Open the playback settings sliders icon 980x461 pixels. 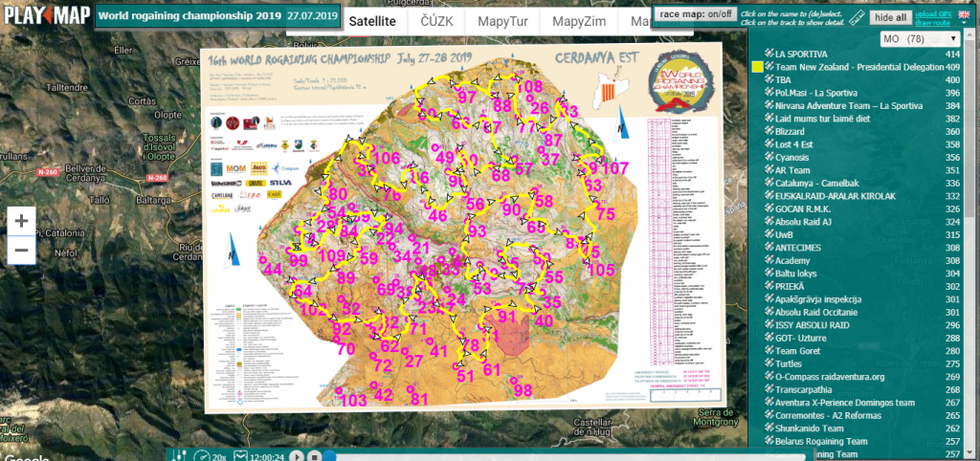pyautogui.click(x=177, y=456)
